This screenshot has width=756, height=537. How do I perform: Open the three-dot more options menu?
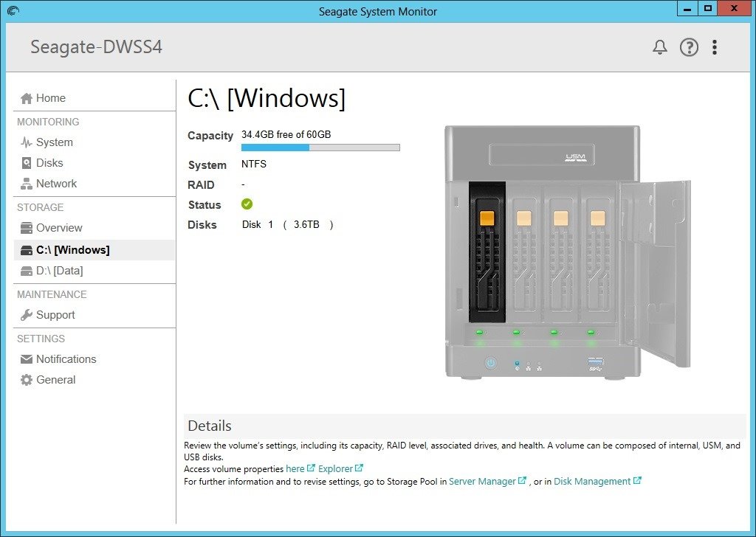pos(715,47)
